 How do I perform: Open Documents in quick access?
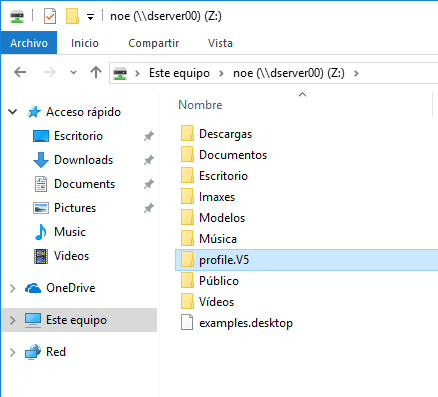[85, 184]
